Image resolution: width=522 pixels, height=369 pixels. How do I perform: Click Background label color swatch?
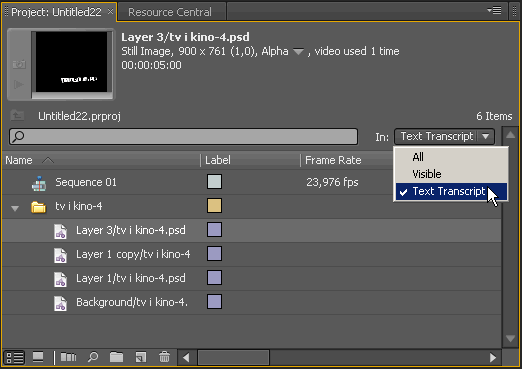[214, 302]
